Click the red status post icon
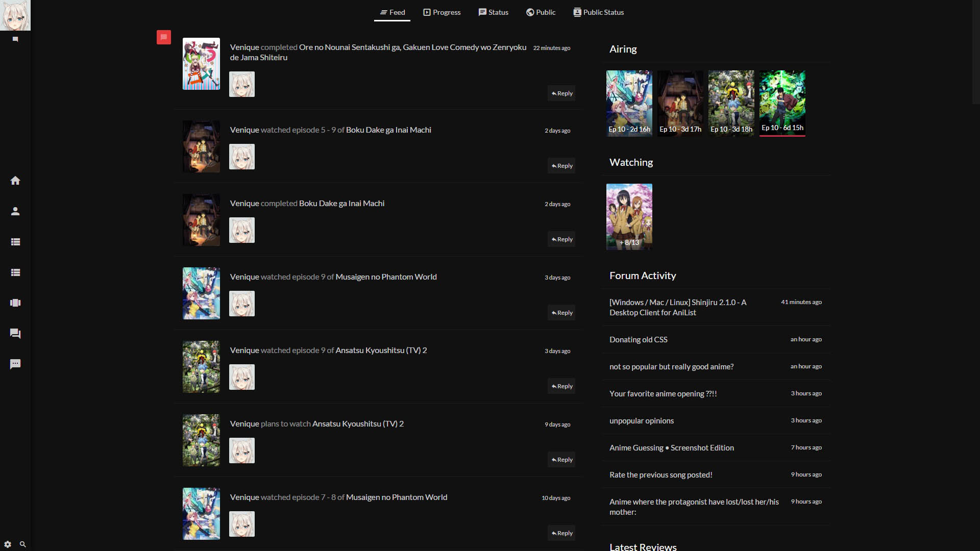Image resolution: width=980 pixels, height=551 pixels. pyautogui.click(x=164, y=37)
